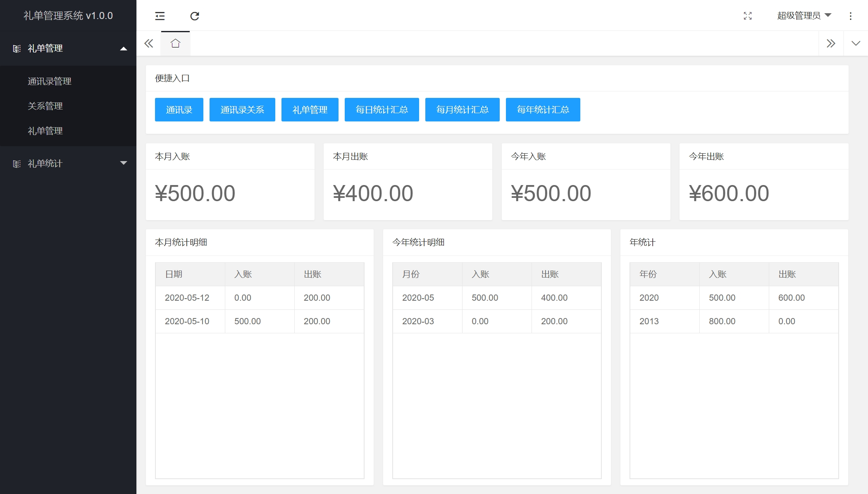Select the home tab icon
The height and width of the screenshot is (494, 868).
(175, 43)
